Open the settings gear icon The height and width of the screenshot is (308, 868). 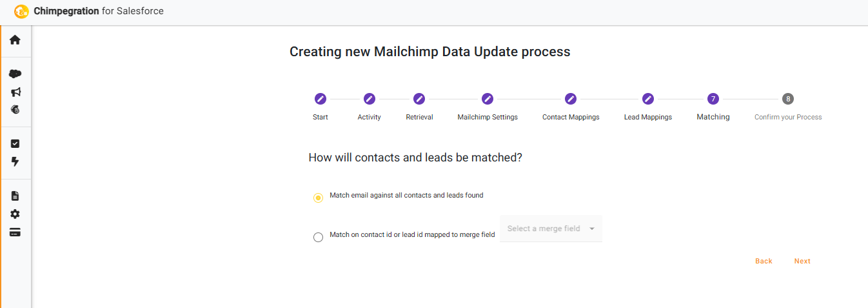15,214
